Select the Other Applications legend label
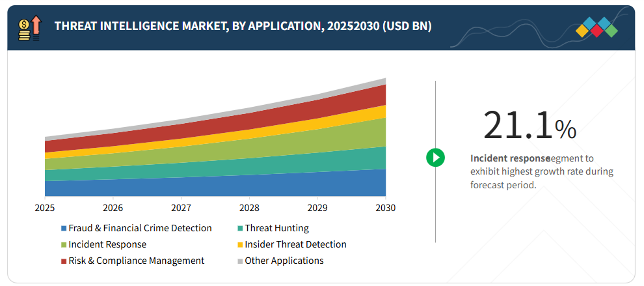Viewport: 644px width, 286px height. click(284, 261)
